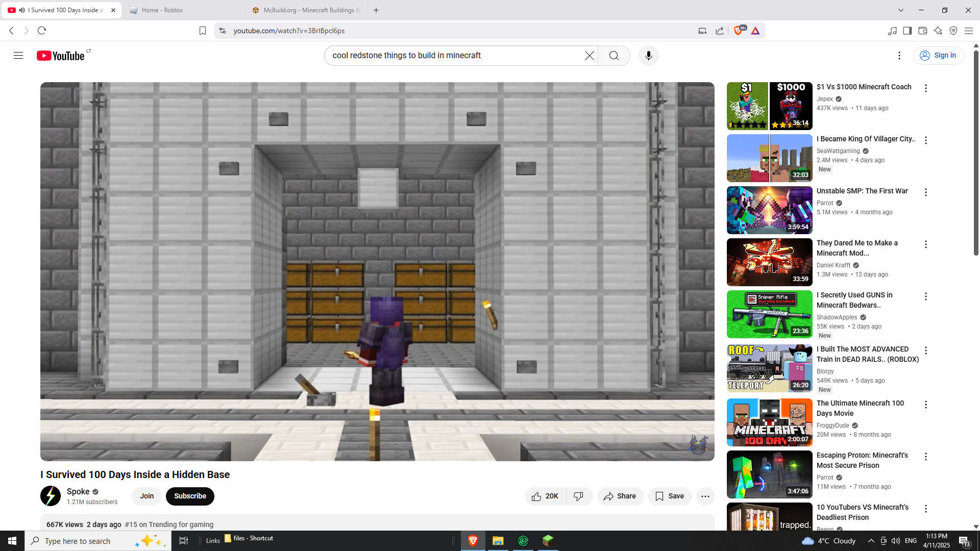Screen dimensions: 980x551
Task: Toggle the browser sidebar panel
Action: (907, 31)
